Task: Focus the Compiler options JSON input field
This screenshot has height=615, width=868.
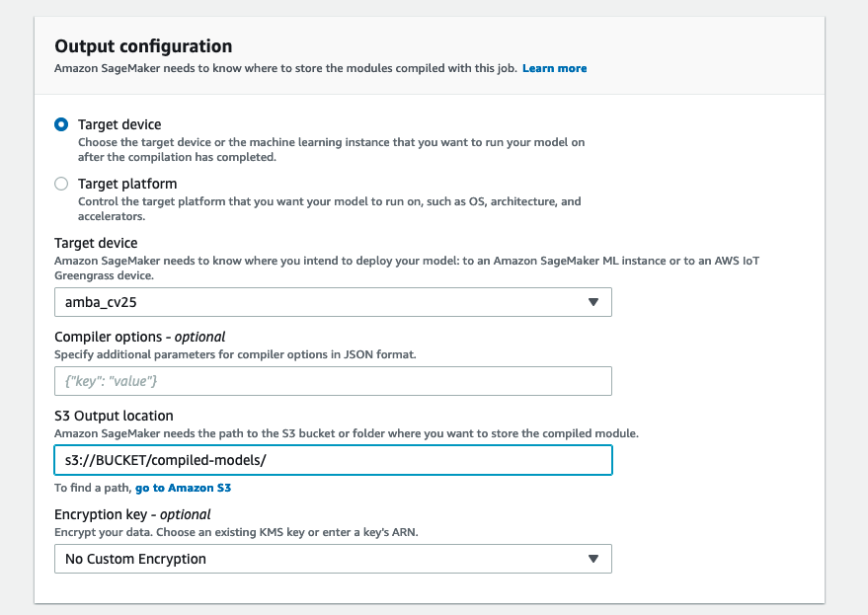Action: [333, 381]
